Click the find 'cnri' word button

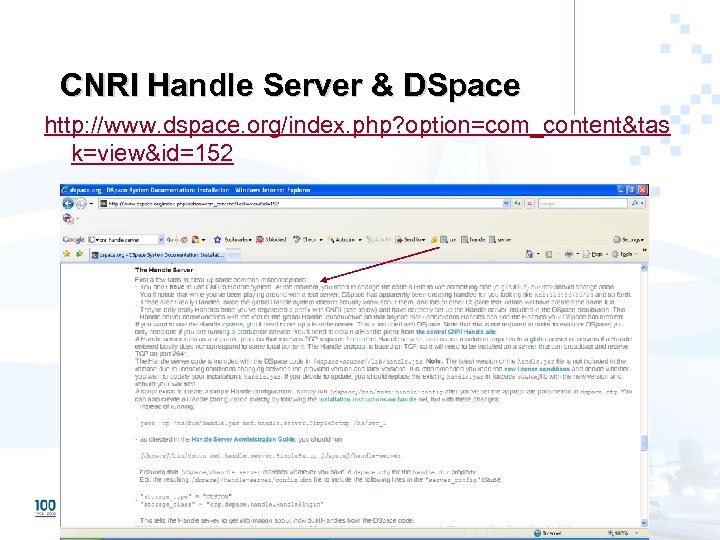tap(448, 240)
